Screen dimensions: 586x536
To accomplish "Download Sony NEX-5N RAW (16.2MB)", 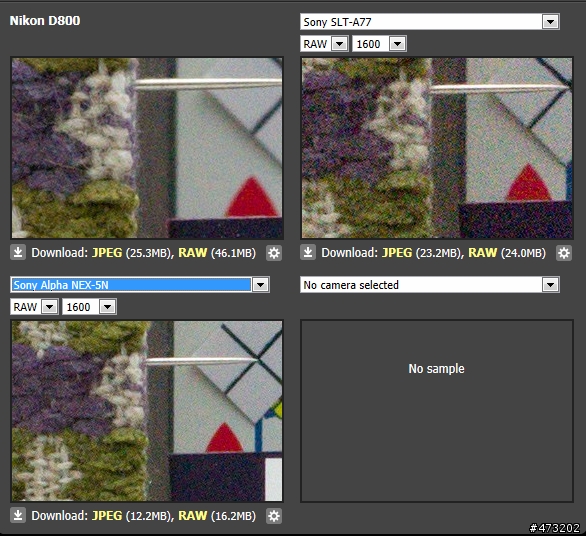I will click(192, 516).
